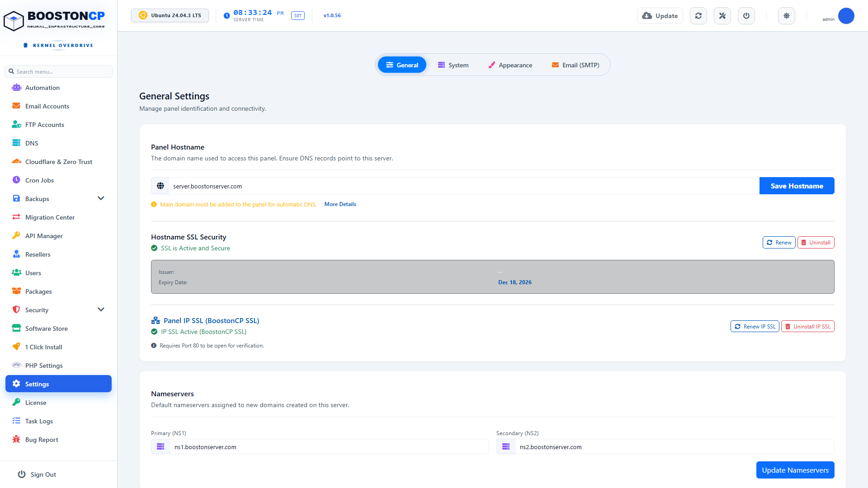Focus the Search menu field
The height and width of the screenshot is (488, 868).
(x=58, y=71)
